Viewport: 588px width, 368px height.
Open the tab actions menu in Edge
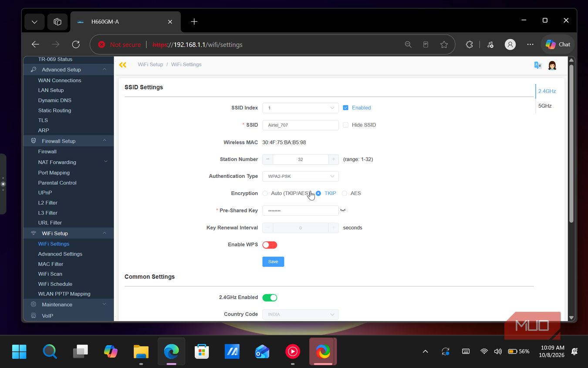coord(34,22)
